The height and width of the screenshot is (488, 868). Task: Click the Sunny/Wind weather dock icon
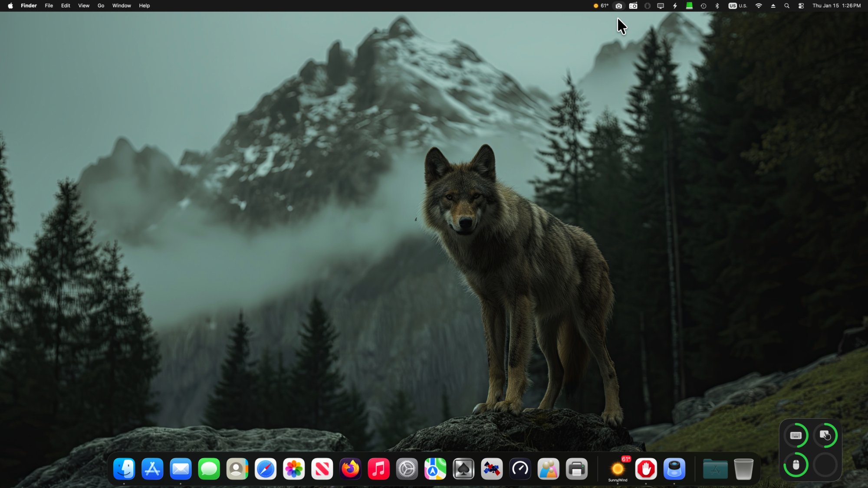click(x=618, y=469)
